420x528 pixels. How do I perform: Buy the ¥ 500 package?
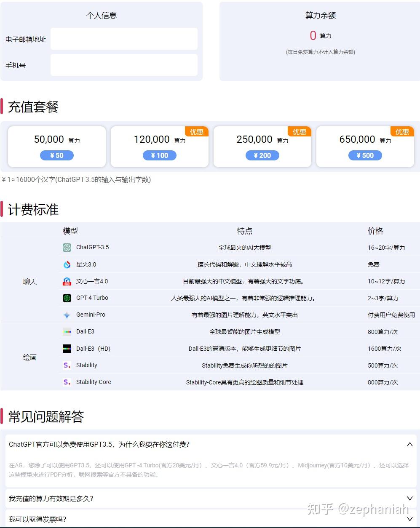[x=365, y=155]
